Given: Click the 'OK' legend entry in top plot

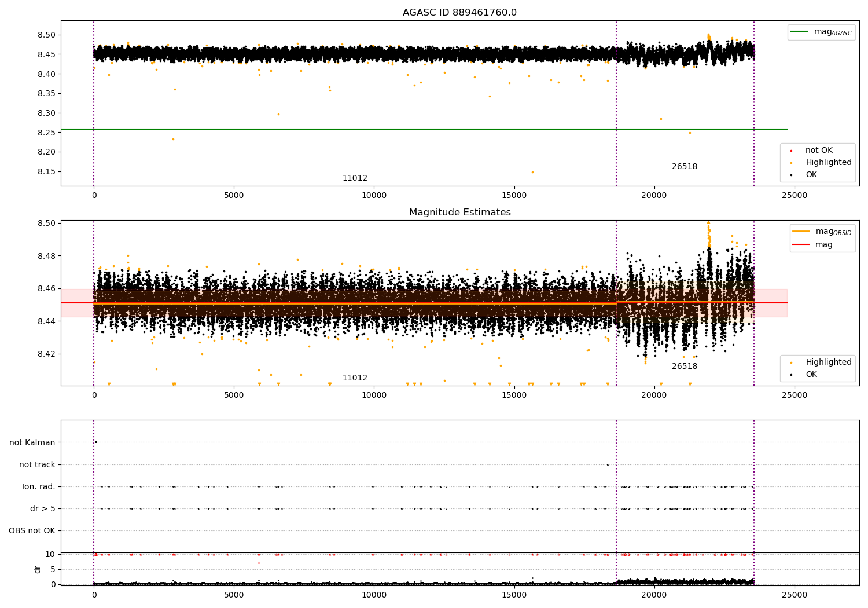Looking at the screenshot, I should tap(811, 175).
